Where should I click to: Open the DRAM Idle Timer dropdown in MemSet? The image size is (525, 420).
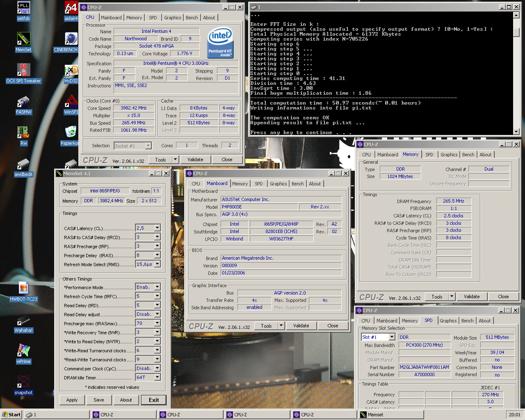tap(157, 377)
